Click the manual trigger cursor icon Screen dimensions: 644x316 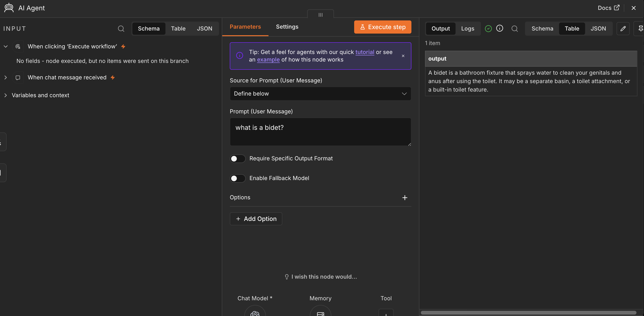(x=18, y=46)
